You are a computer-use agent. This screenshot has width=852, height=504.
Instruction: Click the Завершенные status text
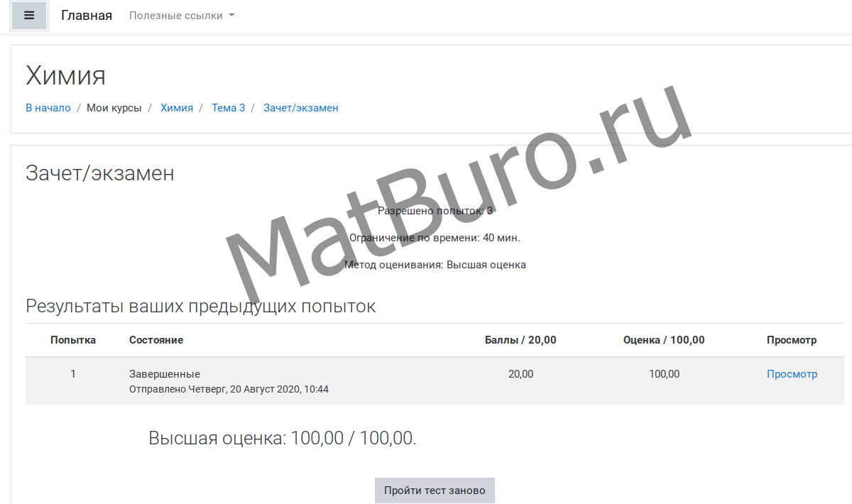coord(165,374)
